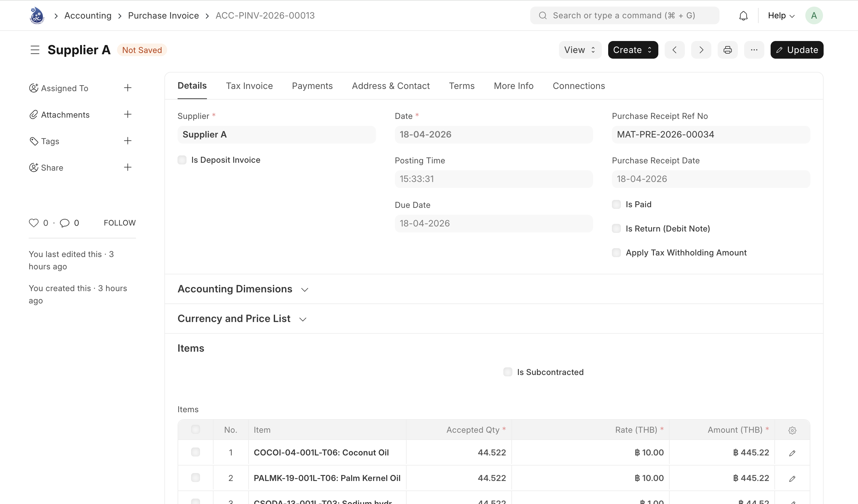Click the Not Saved status badge

pos(142,50)
